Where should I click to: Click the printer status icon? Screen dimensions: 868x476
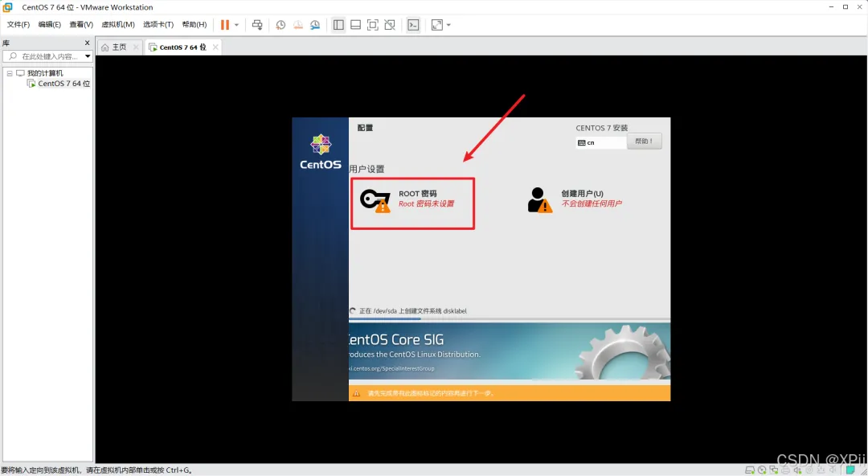785,470
